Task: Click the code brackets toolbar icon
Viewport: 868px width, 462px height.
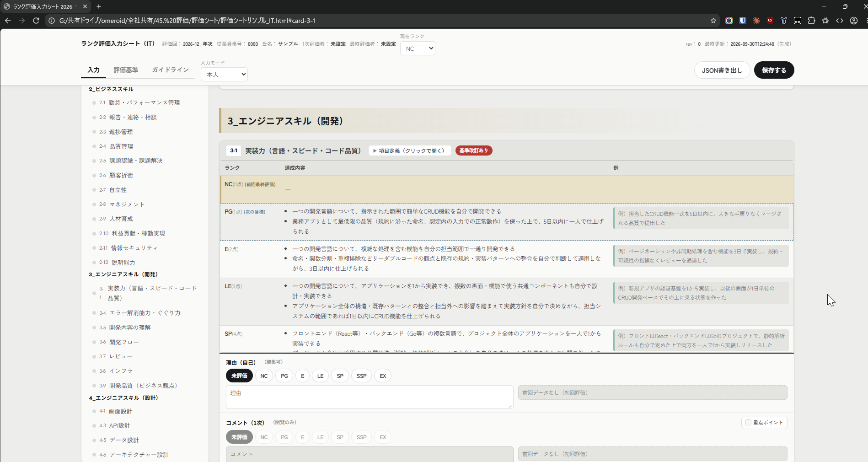Action: pos(840,21)
